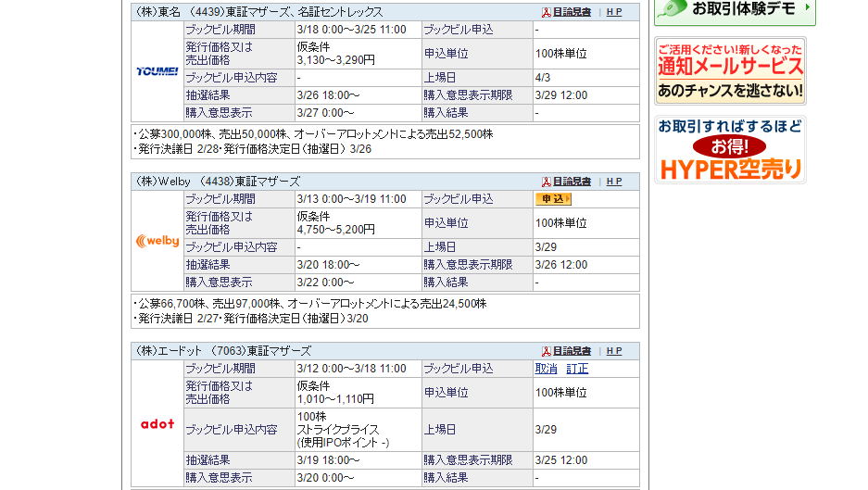868x490 pixels.
Task: Click the (株)エードット (7063) company header
Action: (x=223, y=351)
